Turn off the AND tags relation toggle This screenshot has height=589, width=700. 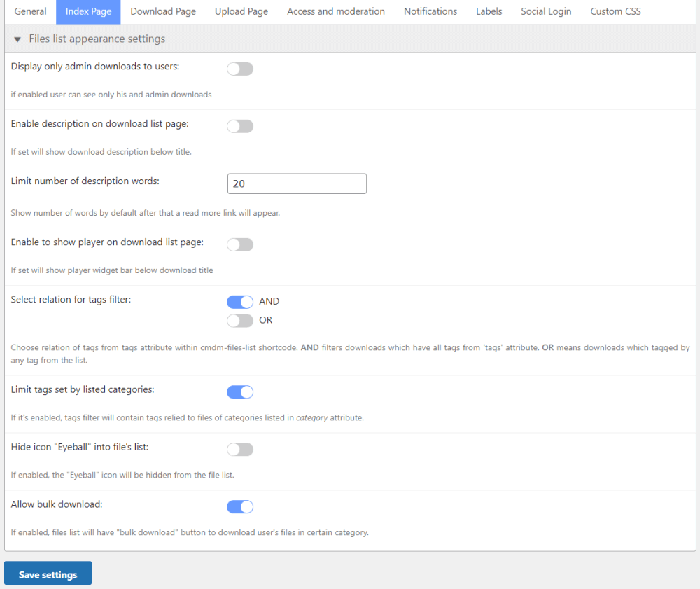240,302
